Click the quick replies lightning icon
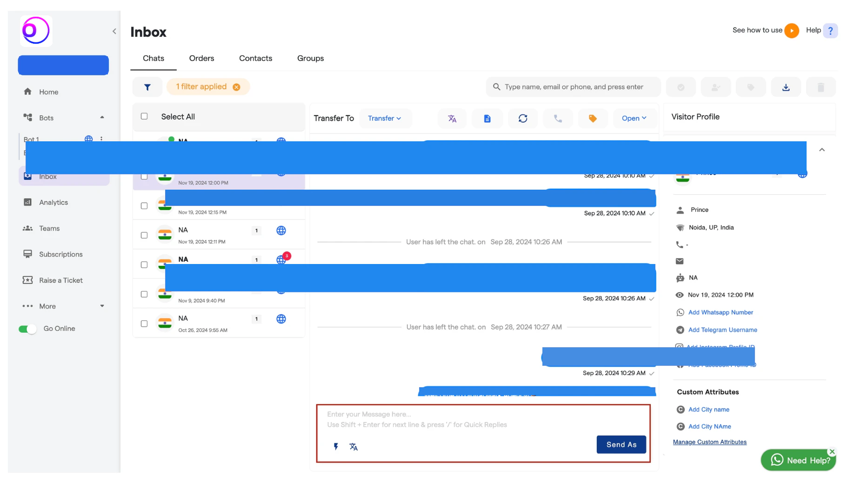868x502 pixels. [x=336, y=447]
